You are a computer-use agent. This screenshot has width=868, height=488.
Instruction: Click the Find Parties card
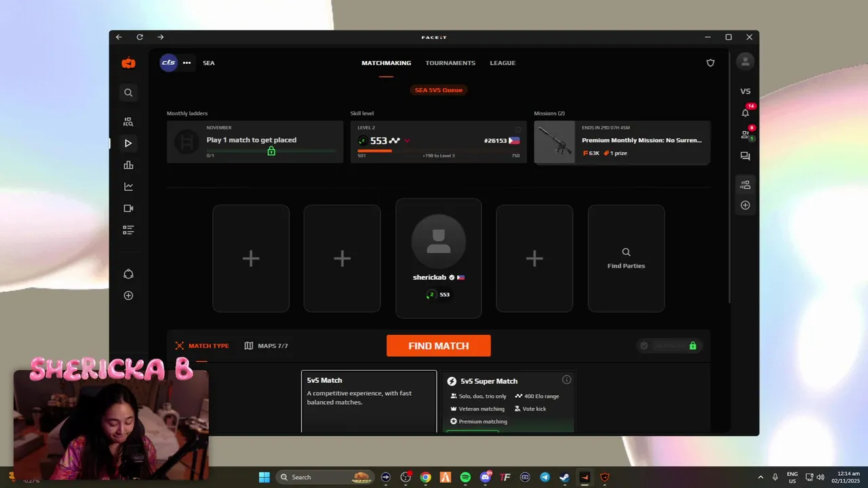626,258
